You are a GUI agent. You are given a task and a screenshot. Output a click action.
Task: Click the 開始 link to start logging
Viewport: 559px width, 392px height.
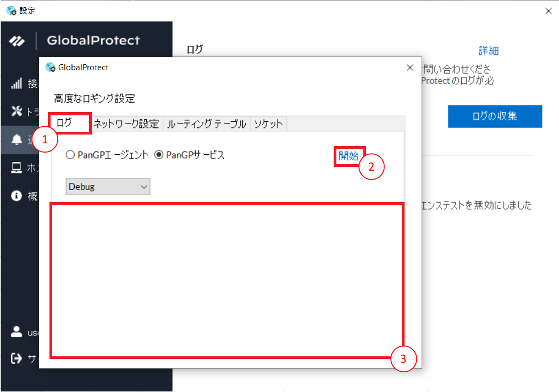[348, 156]
